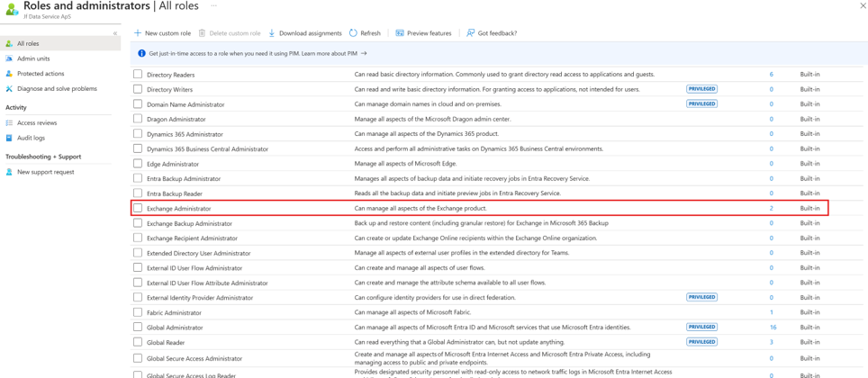The width and height of the screenshot is (868, 378).
Task: Open Global Secure Access Administrator role
Action: coord(194,358)
